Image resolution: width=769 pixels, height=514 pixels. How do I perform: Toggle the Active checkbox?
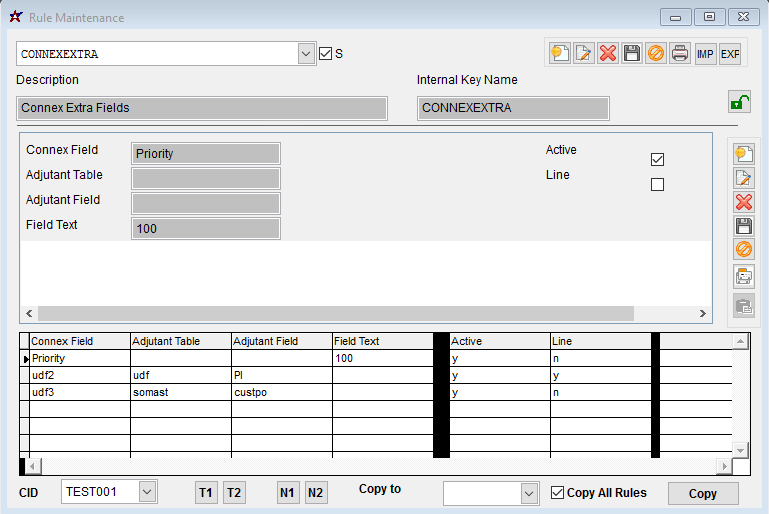657,159
